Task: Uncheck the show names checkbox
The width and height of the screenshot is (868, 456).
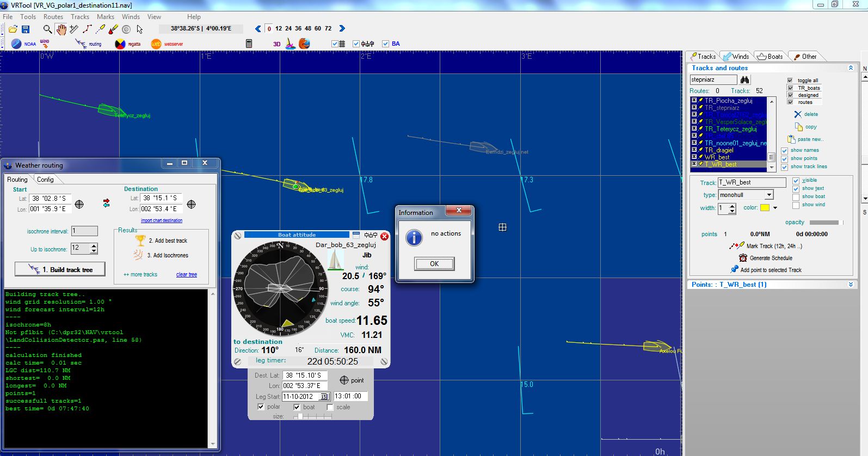Action: (x=784, y=150)
